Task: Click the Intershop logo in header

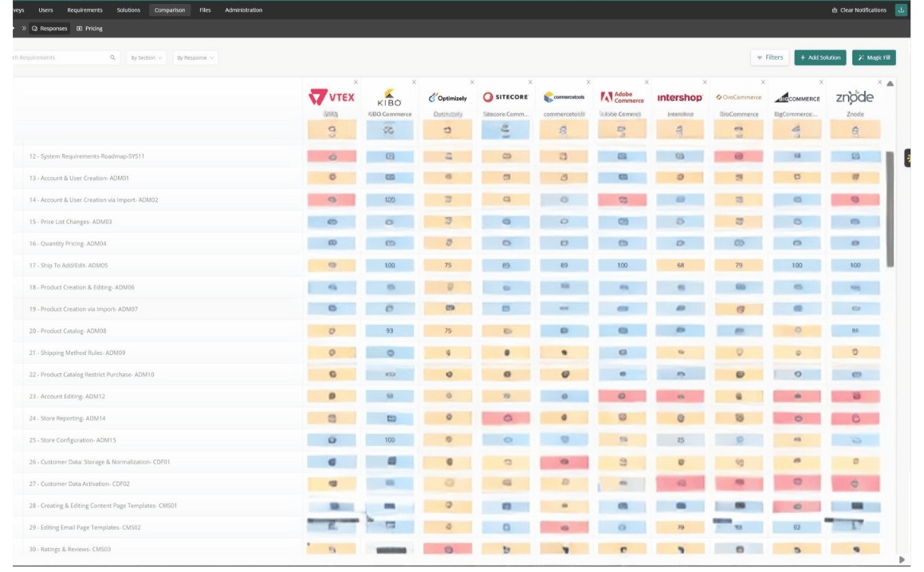Action: pyautogui.click(x=679, y=98)
